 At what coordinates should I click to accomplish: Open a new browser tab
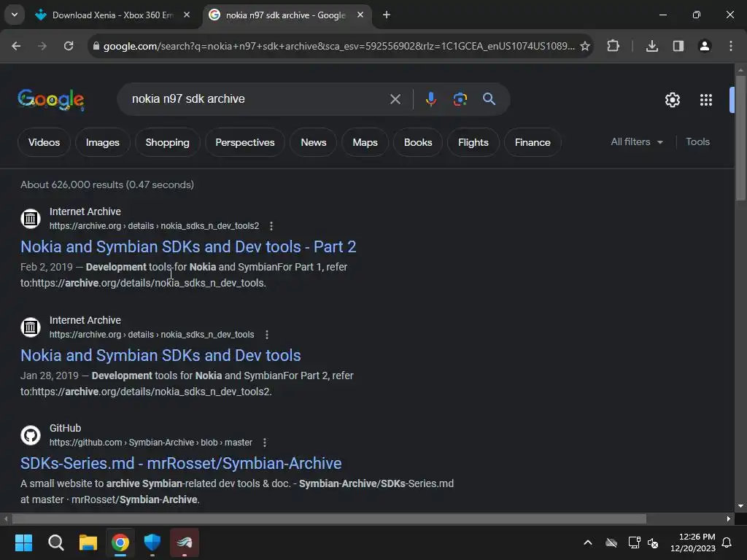point(387,15)
